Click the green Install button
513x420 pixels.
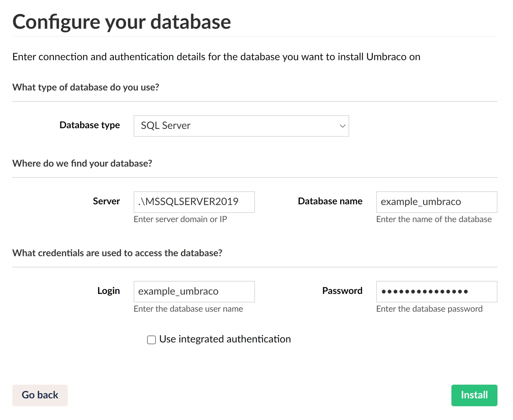[474, 395]
